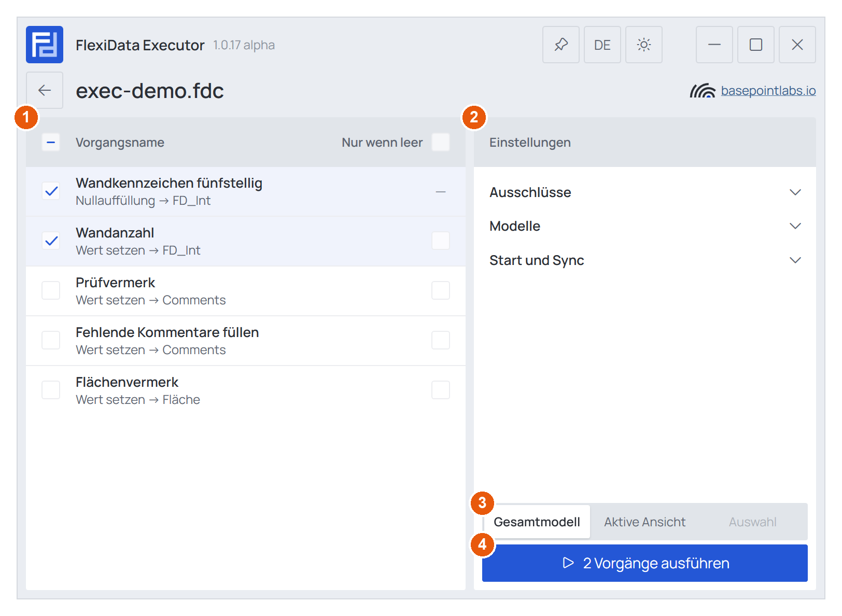Click the Start und Sync label
Screen dimensions: 842x616
[x=537, y=260]
